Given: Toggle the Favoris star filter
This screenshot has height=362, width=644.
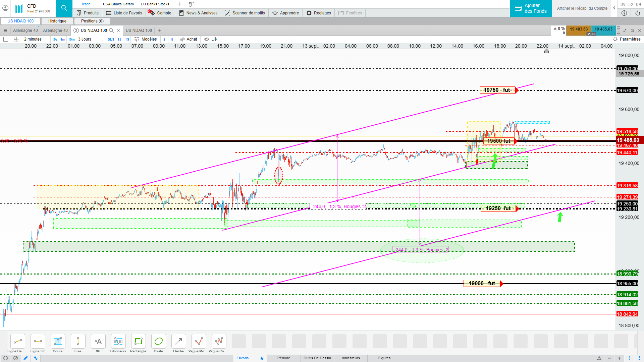Looking at the screenshot, I should 262,358.
